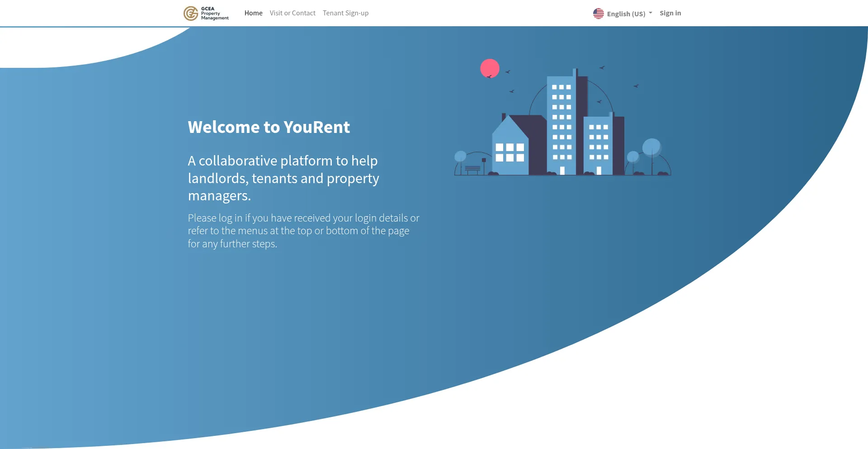Click the blue house with six windows
The image size is (868, 449).
tap(510, 149)
